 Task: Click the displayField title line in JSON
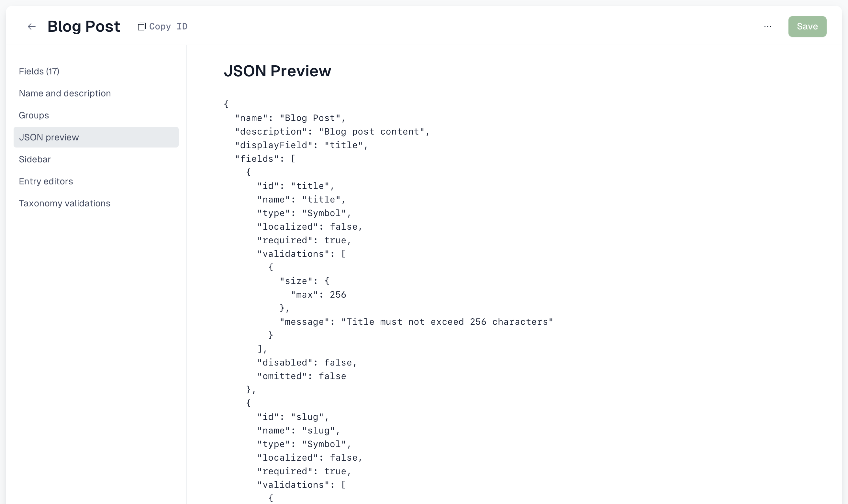(301, 145)
